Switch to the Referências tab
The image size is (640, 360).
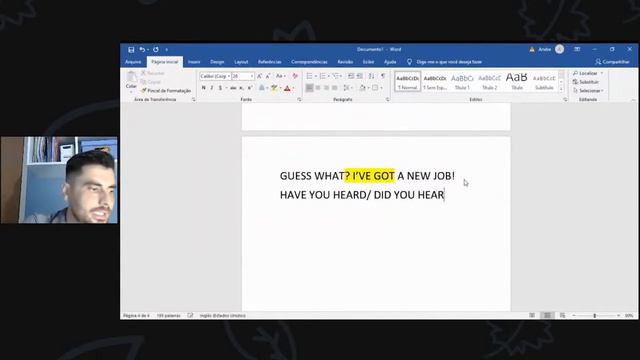[x=269, y=62]
